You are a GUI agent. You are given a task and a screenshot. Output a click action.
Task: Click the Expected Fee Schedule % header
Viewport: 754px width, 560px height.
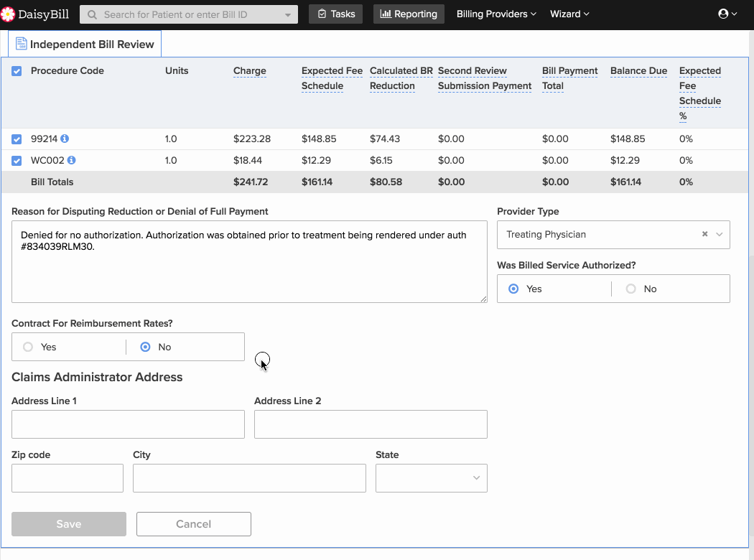(700, 93)
